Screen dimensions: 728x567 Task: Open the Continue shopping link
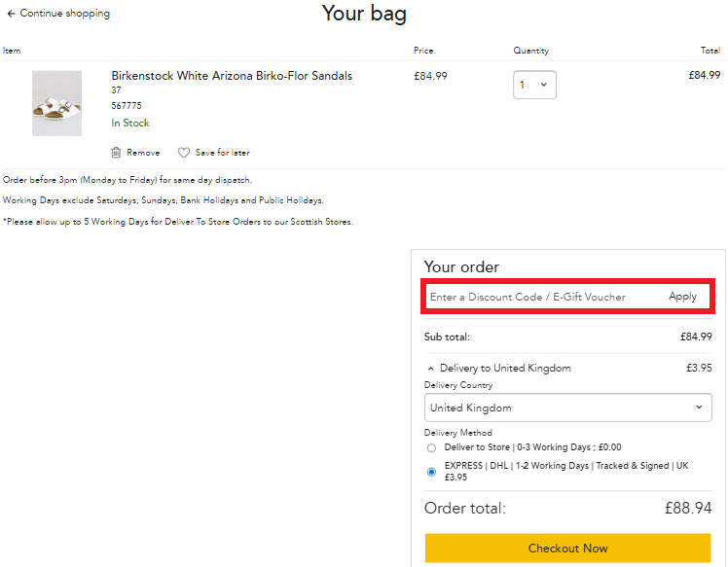pyautogui.click(x=64, y=13)
